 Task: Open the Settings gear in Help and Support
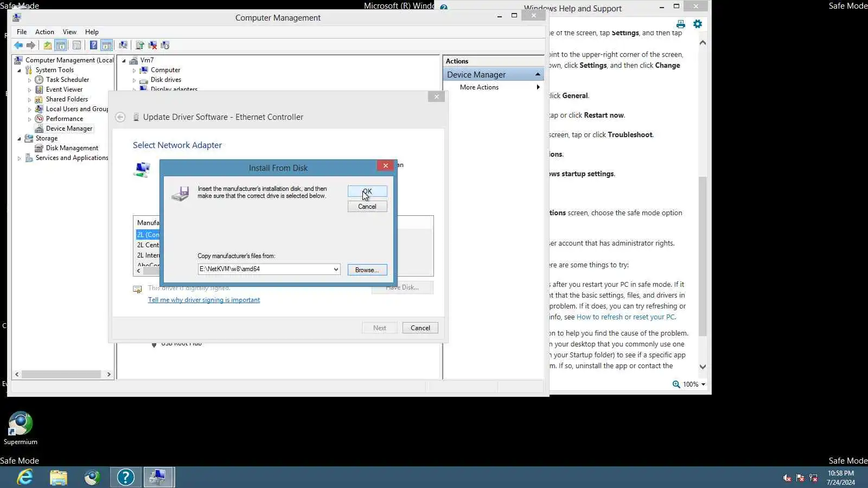(698, 24)
